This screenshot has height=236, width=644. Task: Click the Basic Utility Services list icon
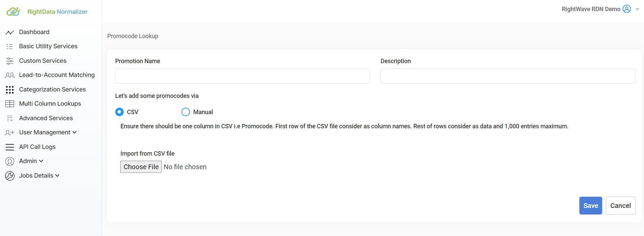10,47
